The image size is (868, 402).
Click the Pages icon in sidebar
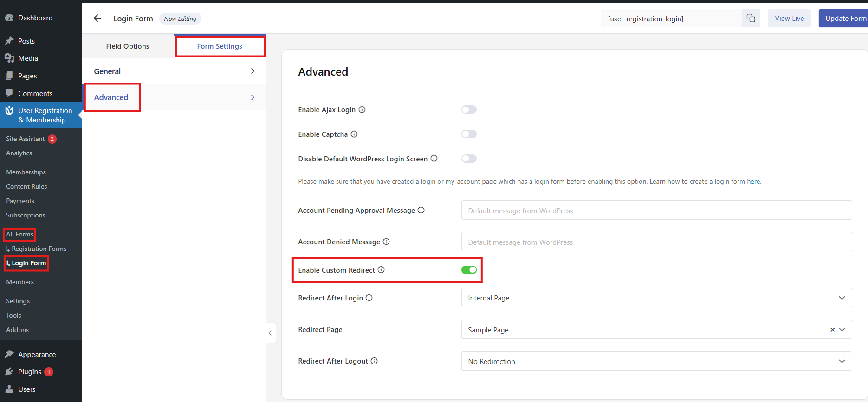point(9,76)
